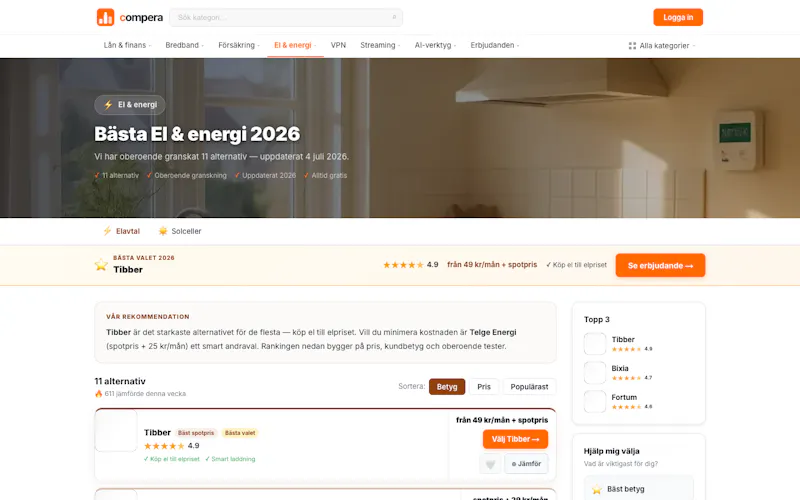The width and height of the screenshot is (800, 500).
Task: Expand the El & energi menu
Action: click(x=295, y=45)
